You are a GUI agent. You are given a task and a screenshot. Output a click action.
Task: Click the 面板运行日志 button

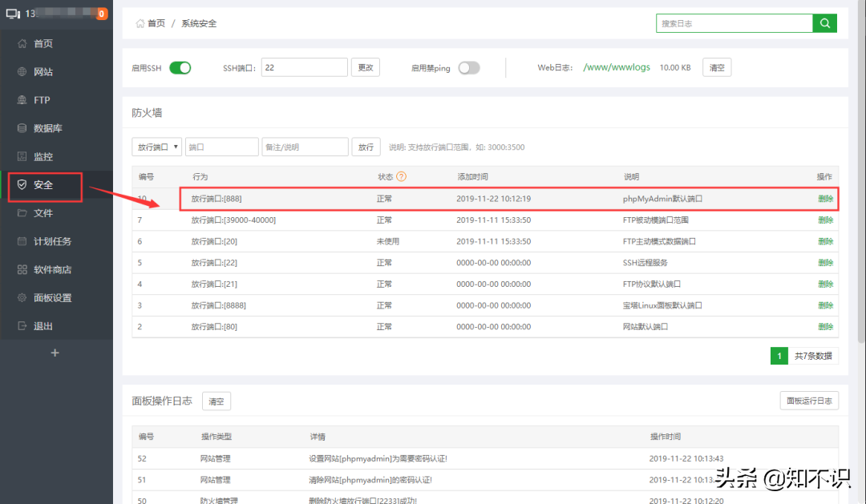pyautogui.click(x=808, y=401)
